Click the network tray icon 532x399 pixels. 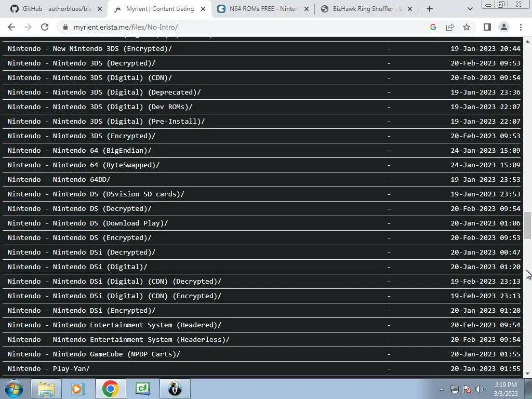click(x=454, y=389)
